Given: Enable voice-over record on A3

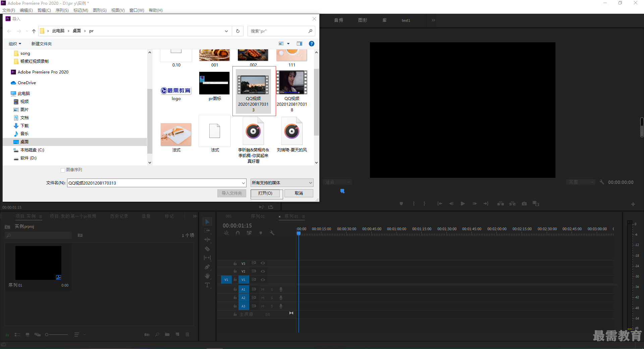Looking at the screenshot, I should click(x=281, y=306).
